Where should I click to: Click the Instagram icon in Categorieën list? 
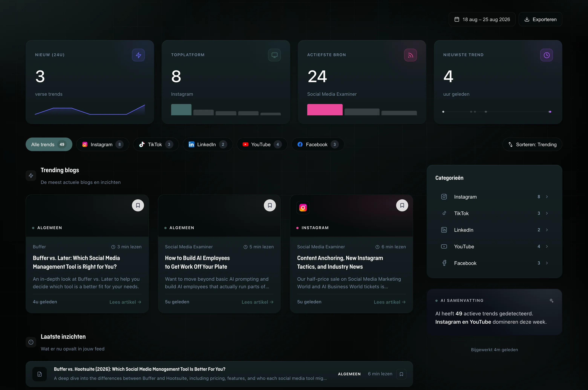pos(444,197)
